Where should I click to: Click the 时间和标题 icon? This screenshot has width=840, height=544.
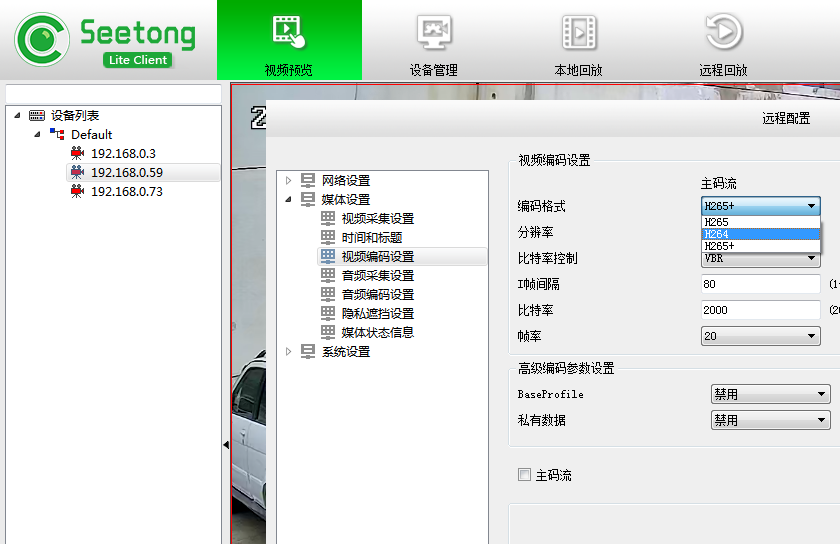[328, 237]
